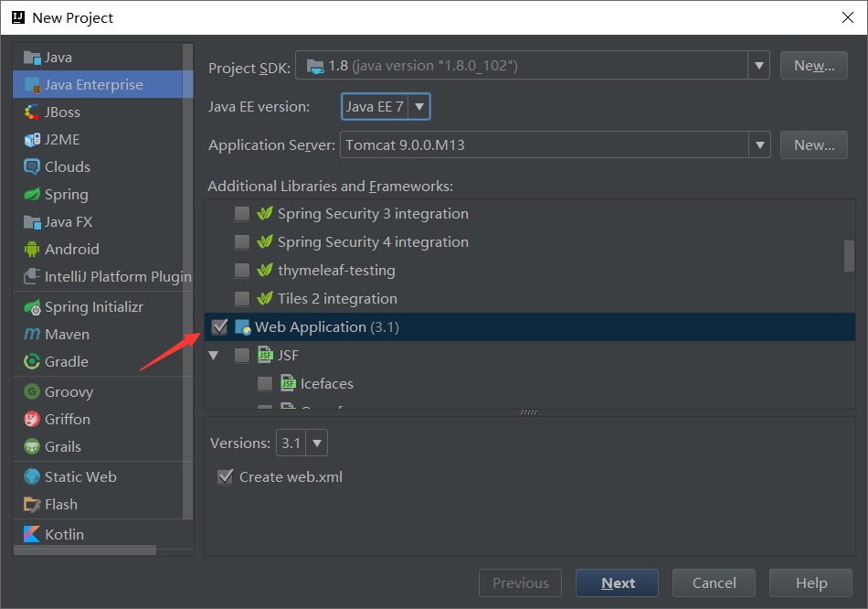This screenshot has height=609, width=868.
Task: Collapse the JSF tree node
Action: 214,356
